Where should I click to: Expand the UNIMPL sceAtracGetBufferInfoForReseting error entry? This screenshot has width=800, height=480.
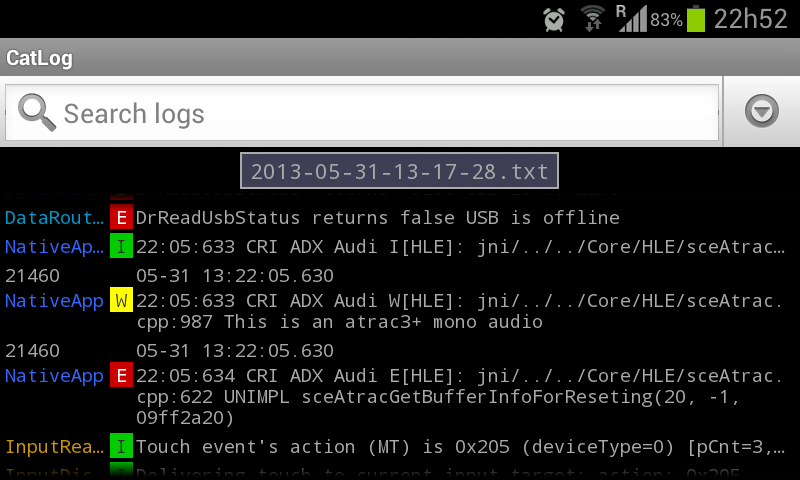pyautogui.click(x=460, y=395)
